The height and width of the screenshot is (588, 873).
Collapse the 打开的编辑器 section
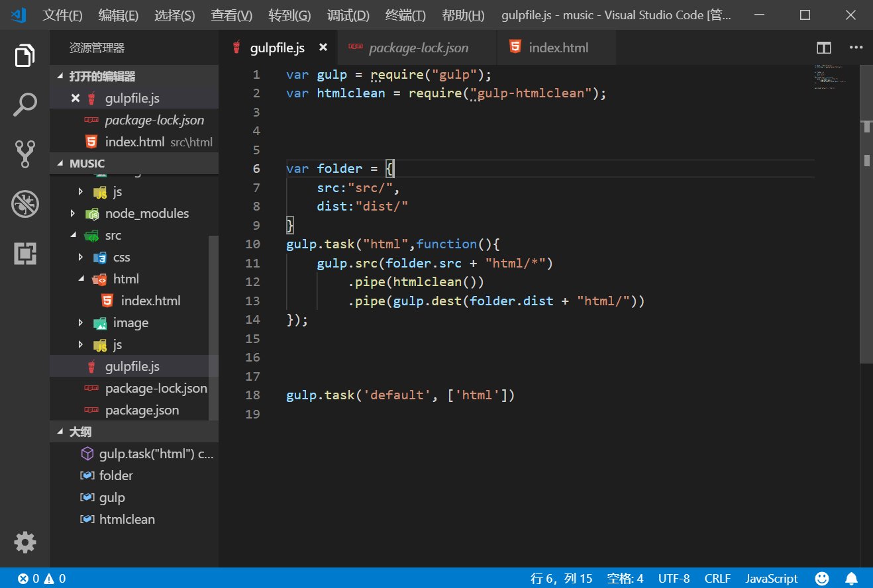pos(134,76)
